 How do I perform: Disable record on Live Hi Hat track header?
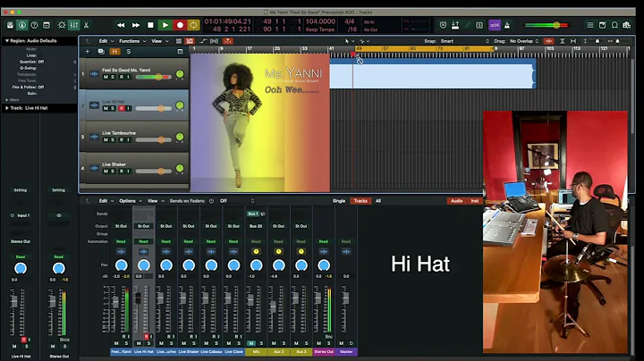122,108
